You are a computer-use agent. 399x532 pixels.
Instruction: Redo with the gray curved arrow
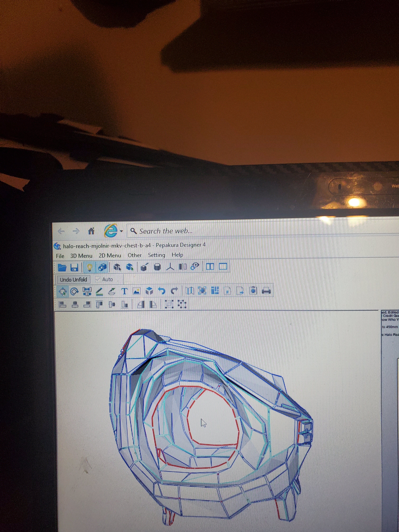click(x=174, y=291)
